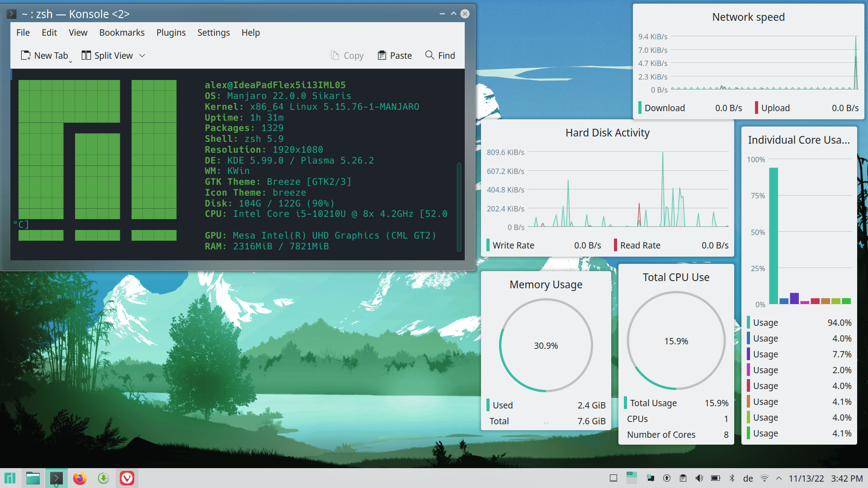Open the calendar via the 11/13/22 3:42 PM clock

[x=826, y=479]
